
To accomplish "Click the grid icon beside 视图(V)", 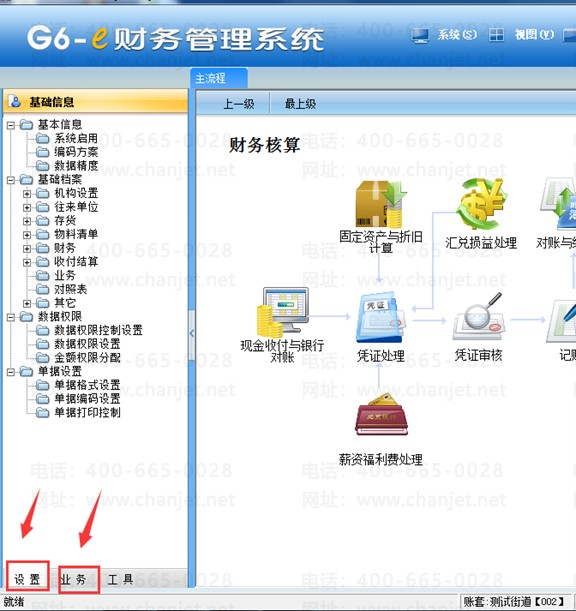I will click(496, 35).
